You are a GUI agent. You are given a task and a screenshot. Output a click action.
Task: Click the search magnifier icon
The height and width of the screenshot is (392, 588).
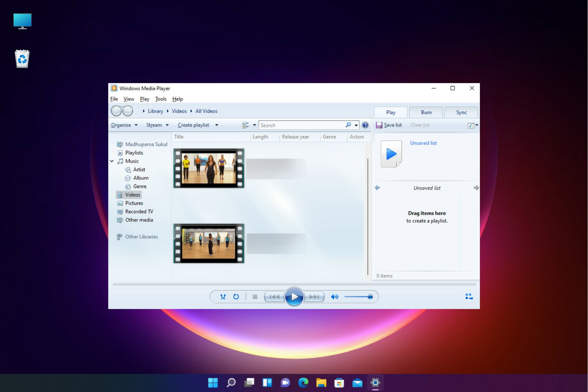point(348,125)
